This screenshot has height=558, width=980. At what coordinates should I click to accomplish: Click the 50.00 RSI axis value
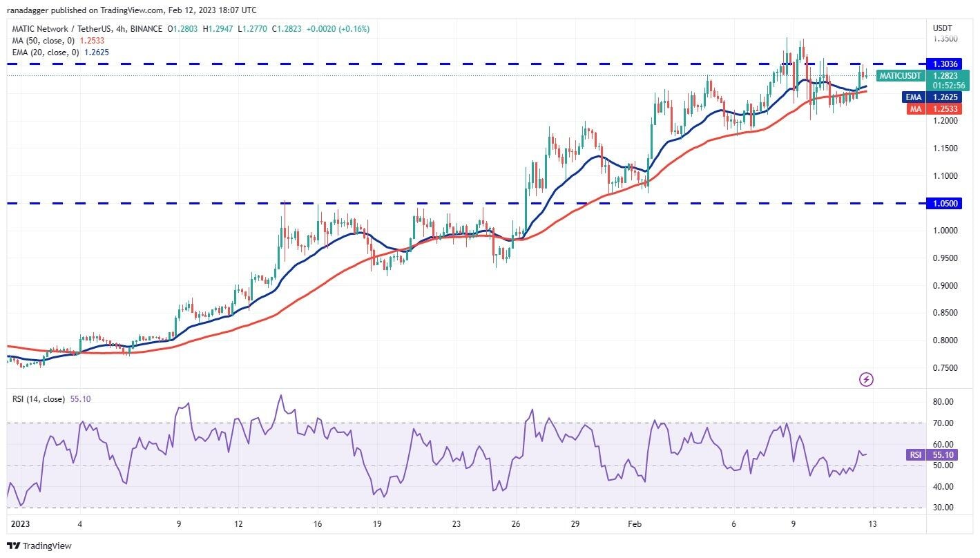(945, 465)
